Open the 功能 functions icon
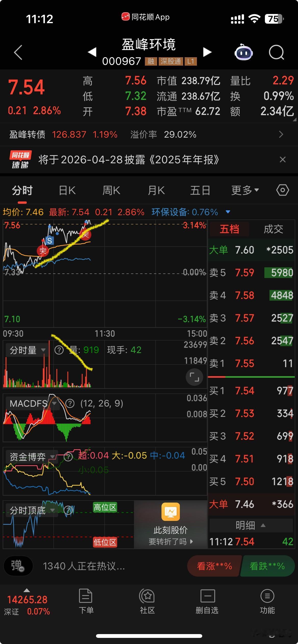This screenshot has width=298, height=644. pos(267,601)
